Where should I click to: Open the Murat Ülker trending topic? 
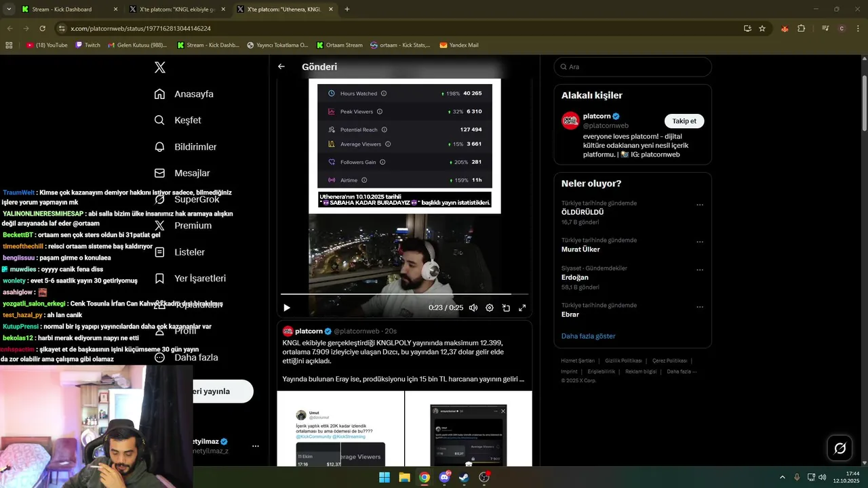click(x=580, y=249)
